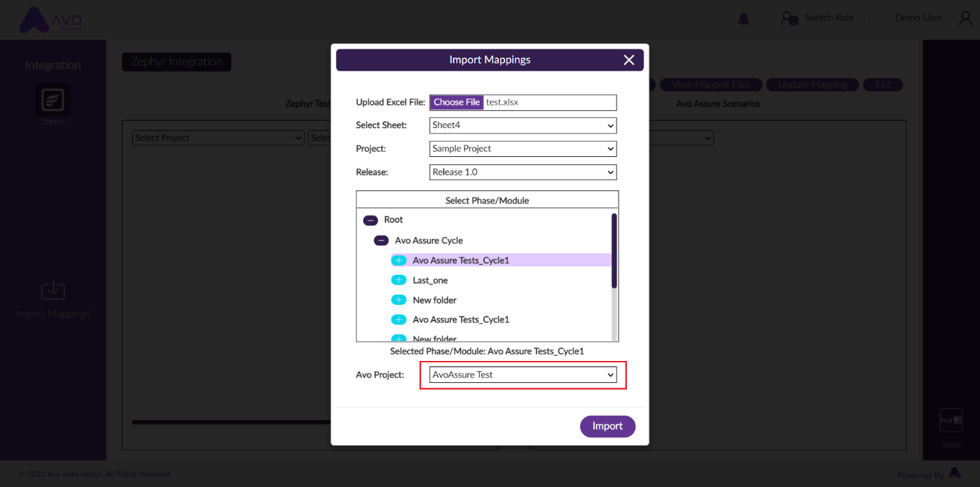Screen dimensions: 980x487
Task: Open the Avo Project dropdown
Action: pos(523,375)
